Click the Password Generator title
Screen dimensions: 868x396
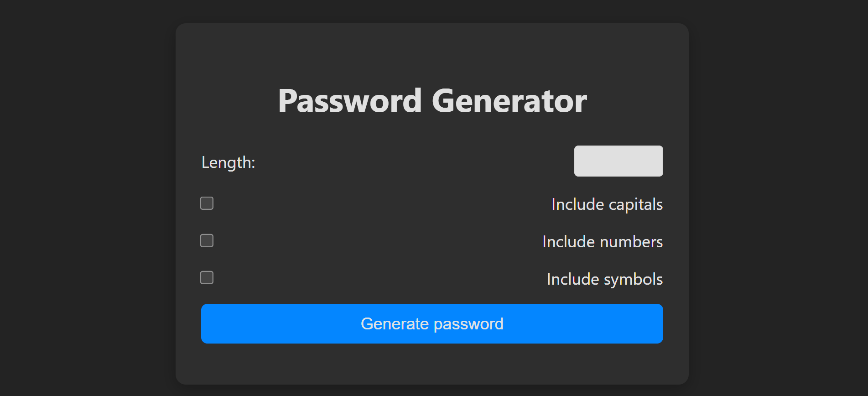pyautogui.click(x=431, y=100)
